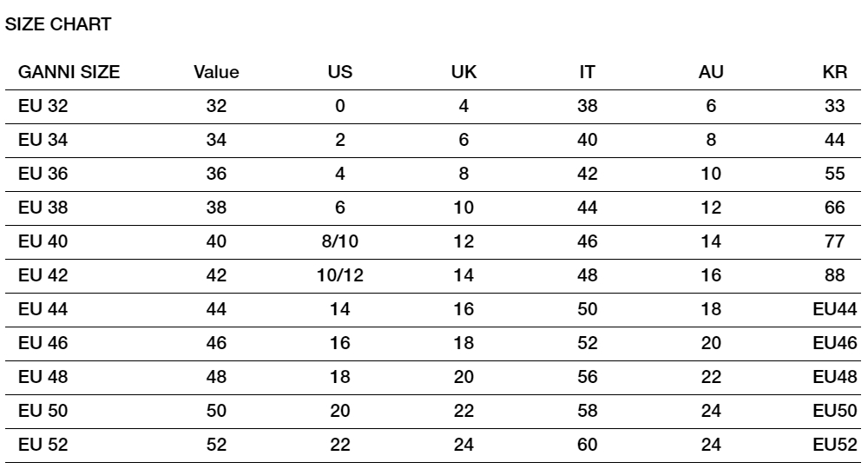Click the 8/10 US size cell
The width and height of the screenshot is (868, 469).
point(340,241)
